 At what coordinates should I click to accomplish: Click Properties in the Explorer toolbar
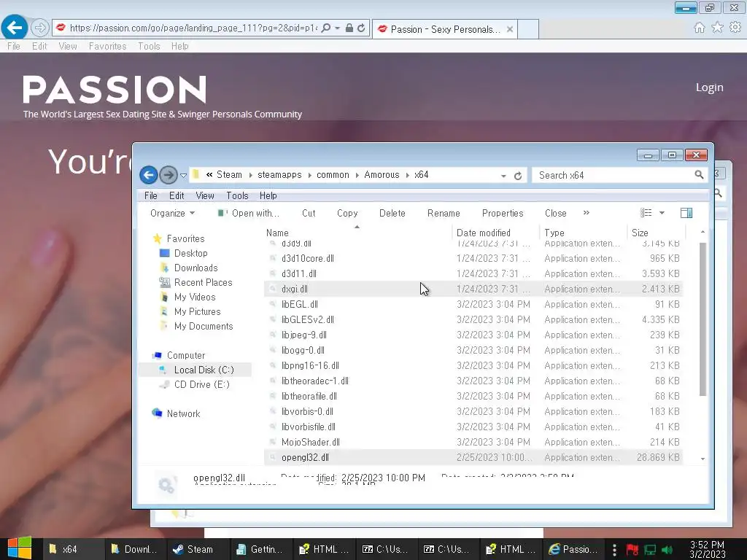503,214
